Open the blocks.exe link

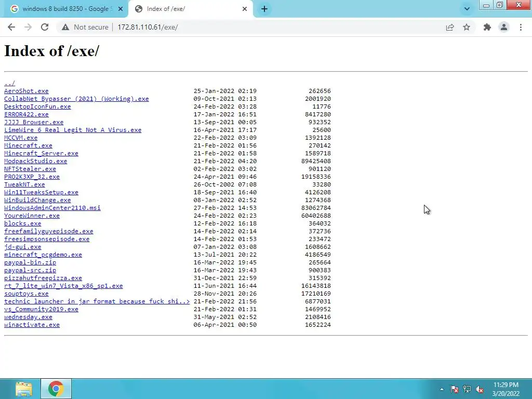click(22, 223)
